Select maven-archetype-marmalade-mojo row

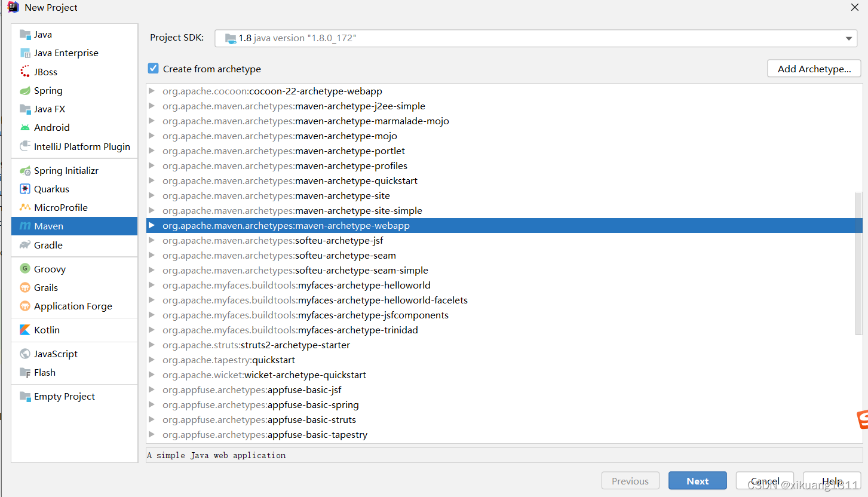click(504, 121)
